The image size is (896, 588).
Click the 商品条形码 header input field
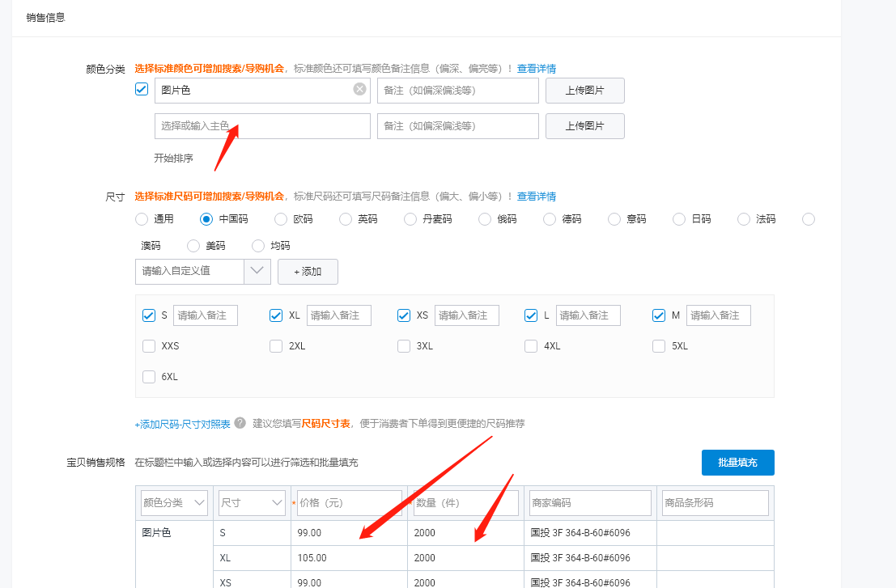[716, 503]
